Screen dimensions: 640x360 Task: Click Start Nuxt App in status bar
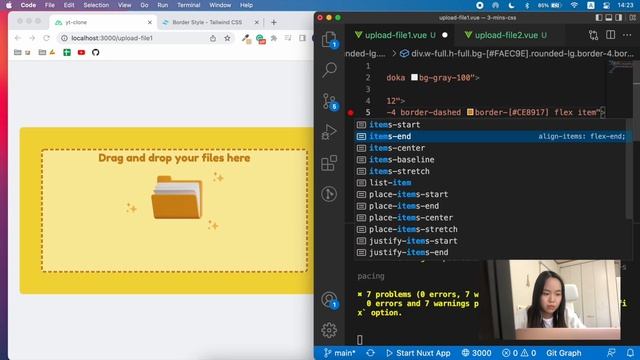pos(418,353)
